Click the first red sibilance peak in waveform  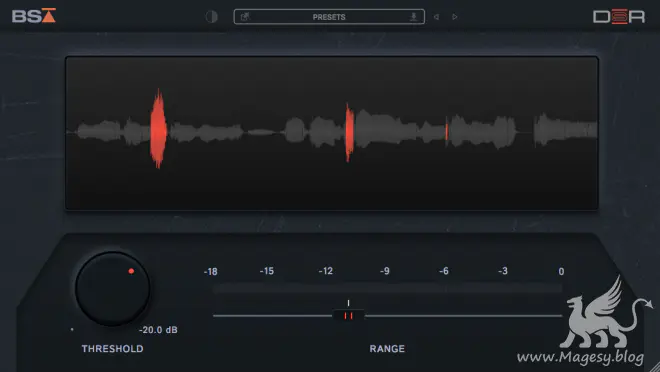(159, 129)
